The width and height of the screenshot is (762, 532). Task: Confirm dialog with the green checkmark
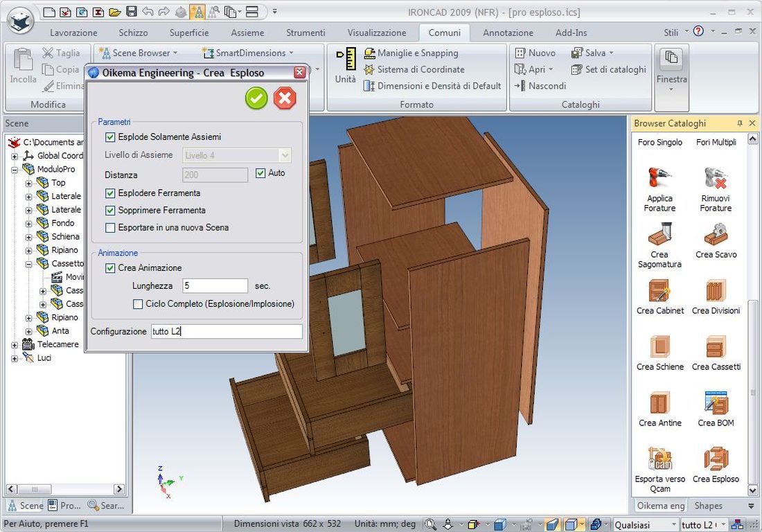click(x=256, y=98)
